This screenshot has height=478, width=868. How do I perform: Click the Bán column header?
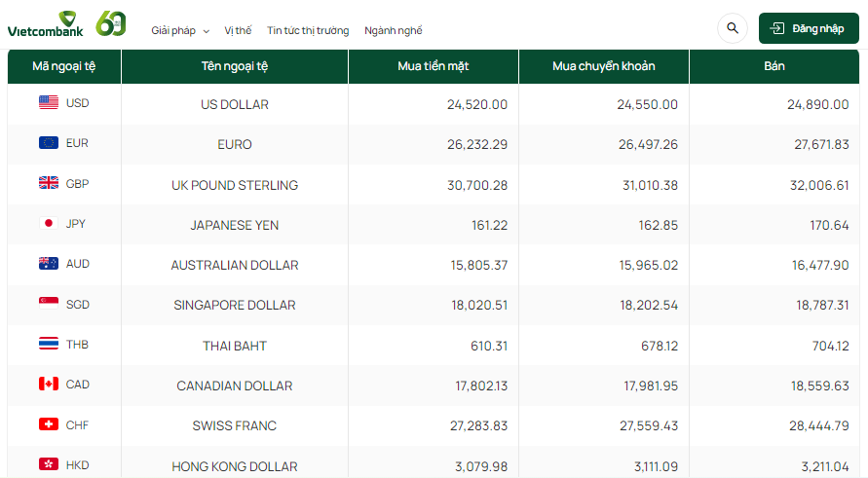[x=774, y=66]
